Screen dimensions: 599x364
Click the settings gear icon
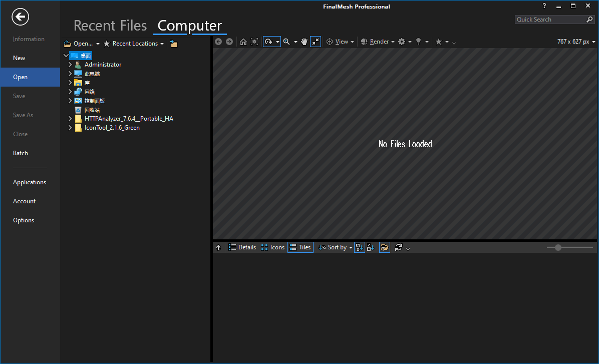click(402, 42)
